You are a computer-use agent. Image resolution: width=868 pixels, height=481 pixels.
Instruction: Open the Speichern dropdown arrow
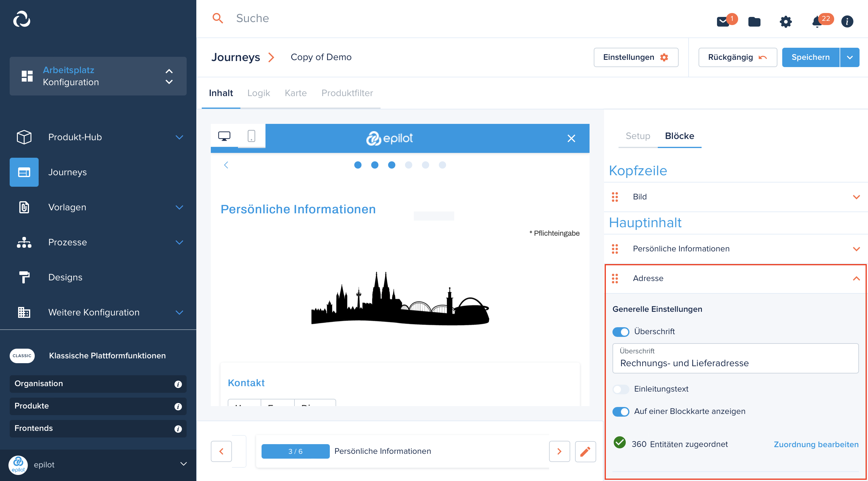click(850, 57)
